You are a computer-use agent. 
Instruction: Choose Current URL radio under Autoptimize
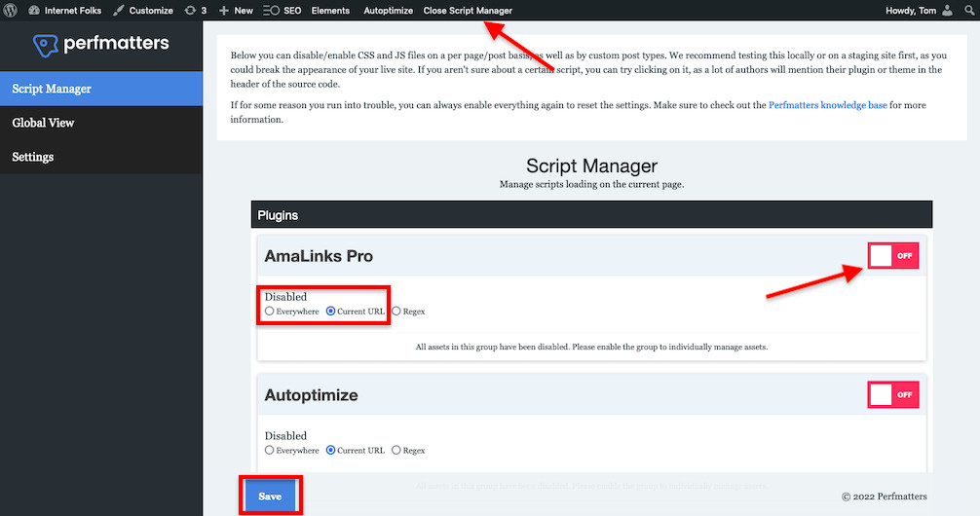[x=331, y=451]
